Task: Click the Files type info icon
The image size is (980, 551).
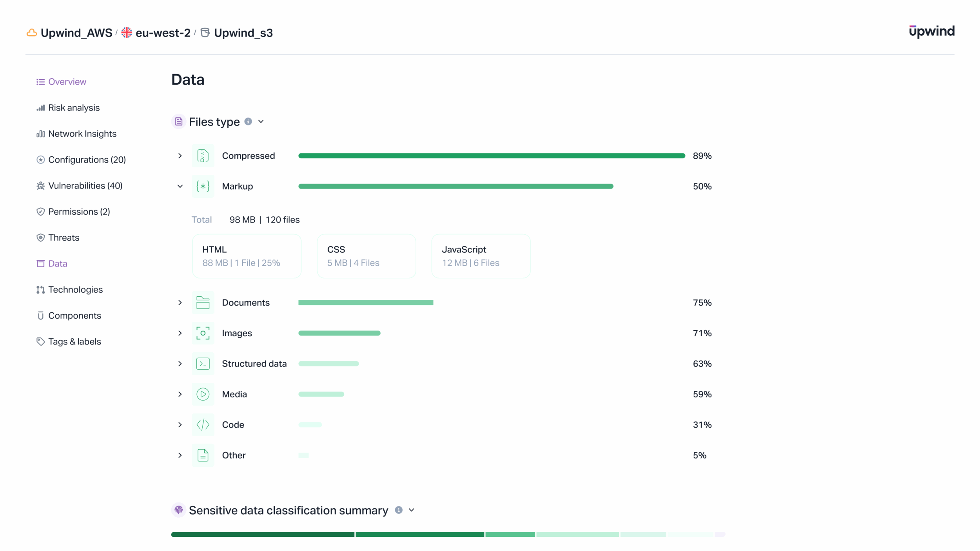Action: coord(248,121)
